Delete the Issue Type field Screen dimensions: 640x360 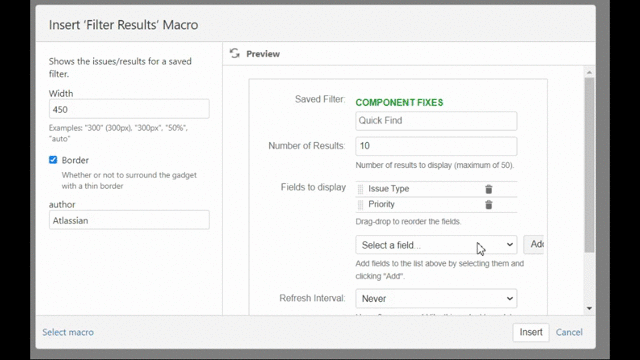tap(489, 189)
